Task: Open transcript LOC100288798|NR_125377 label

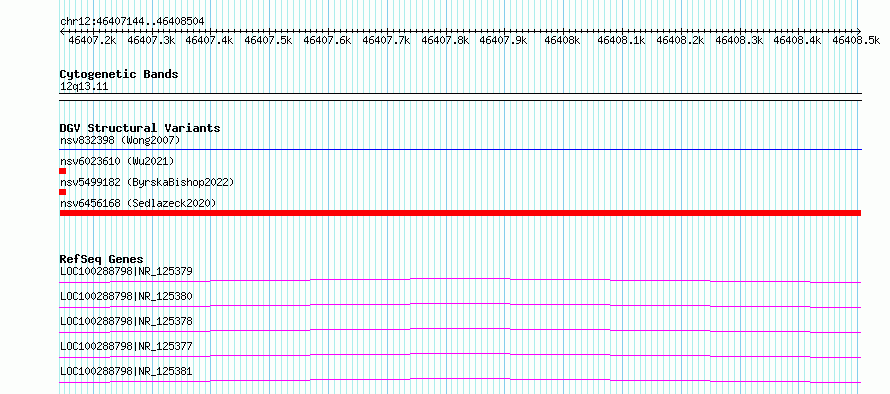Action: point(126,346)
